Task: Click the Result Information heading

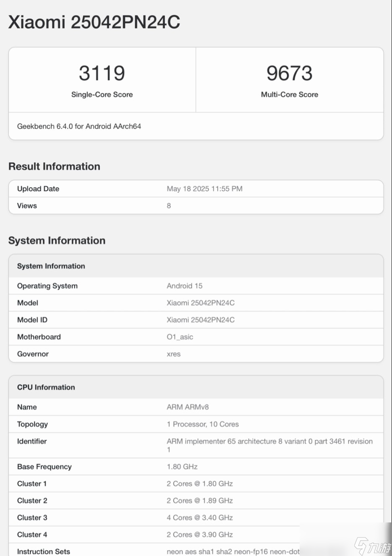Action: 54,167
